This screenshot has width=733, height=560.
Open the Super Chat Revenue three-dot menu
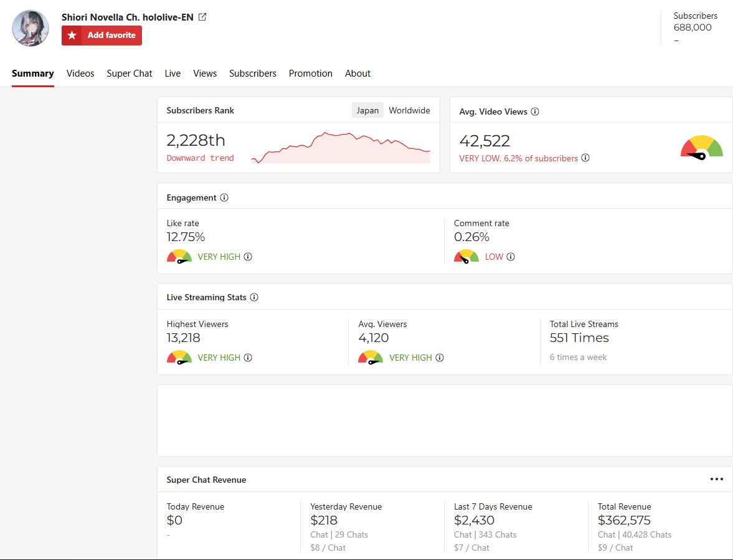[x=716, y=479]
